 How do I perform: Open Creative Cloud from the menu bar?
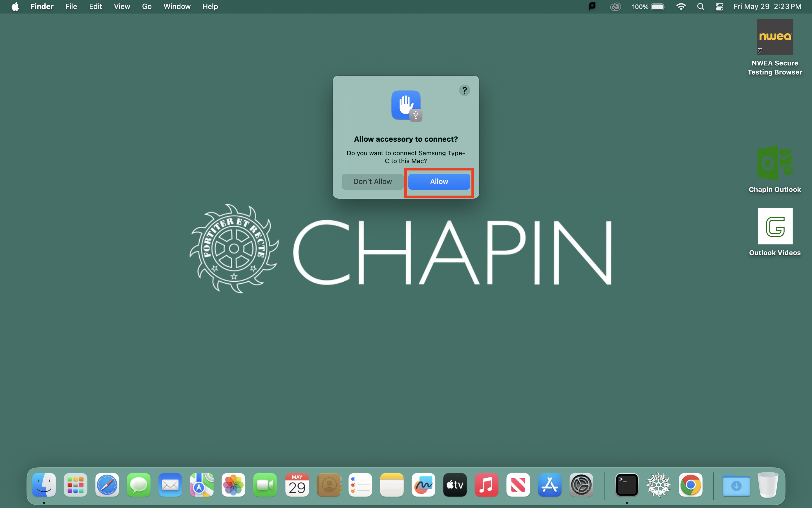pos(615,7)
